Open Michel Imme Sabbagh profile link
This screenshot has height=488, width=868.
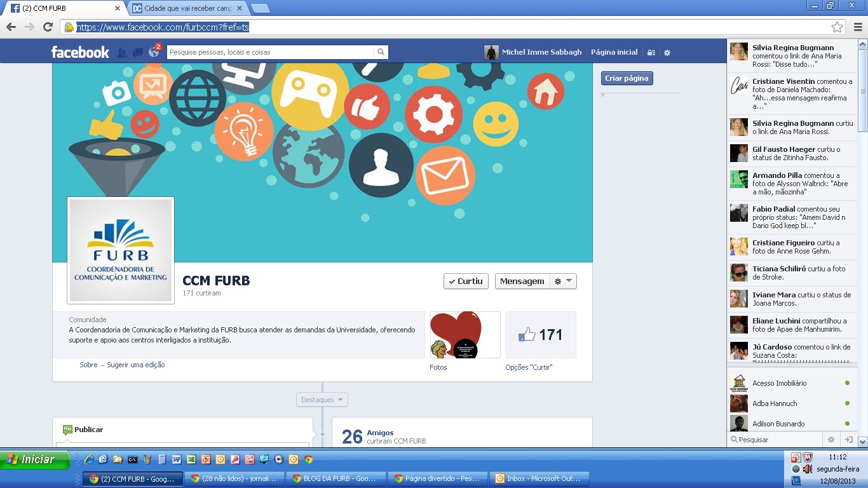(x=541, y=52)
